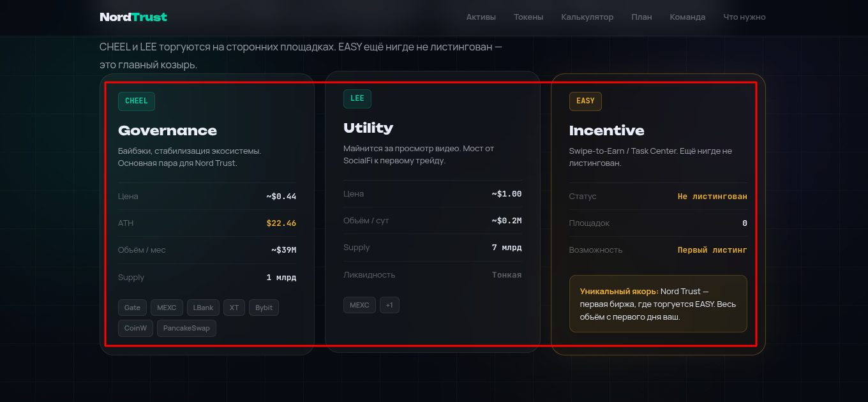Click the ~$0.44 price value

pos(281,197)
